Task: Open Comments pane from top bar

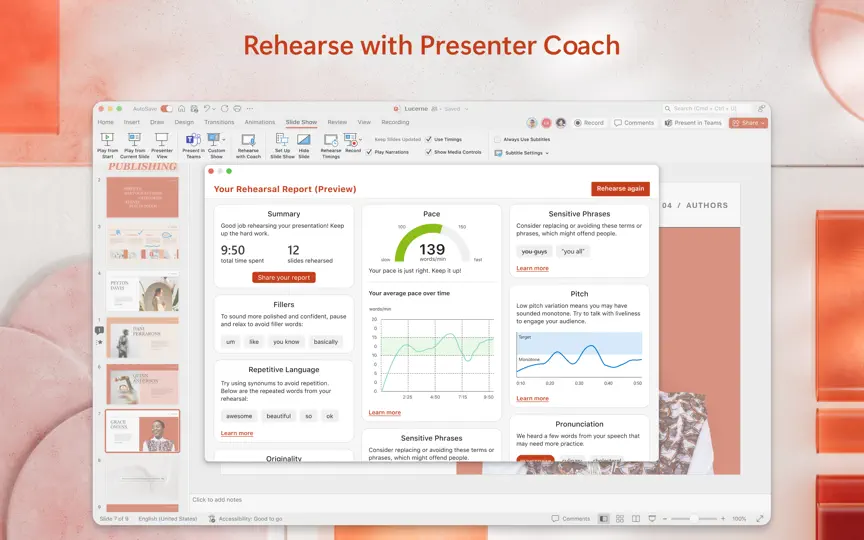Action: pyautogui.click(x=634, y=123)
